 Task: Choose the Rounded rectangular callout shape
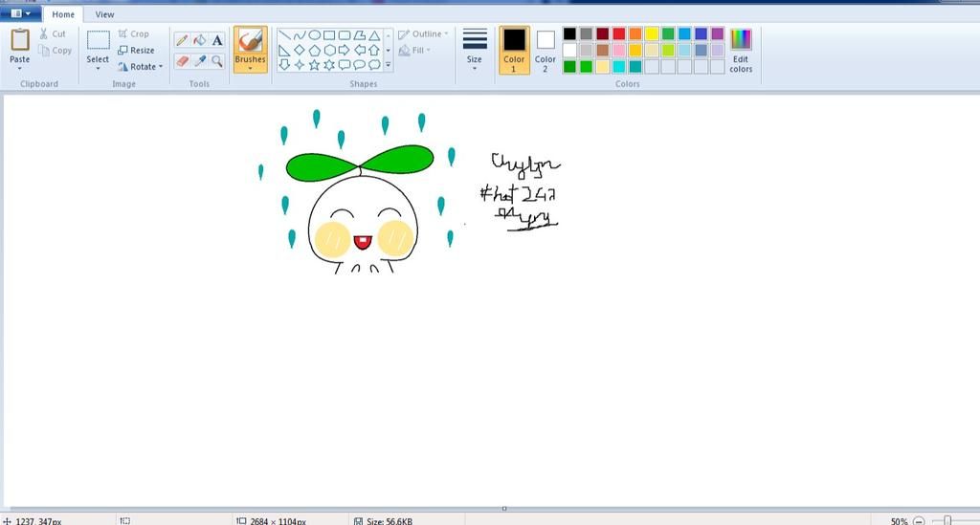coord(345,64)
